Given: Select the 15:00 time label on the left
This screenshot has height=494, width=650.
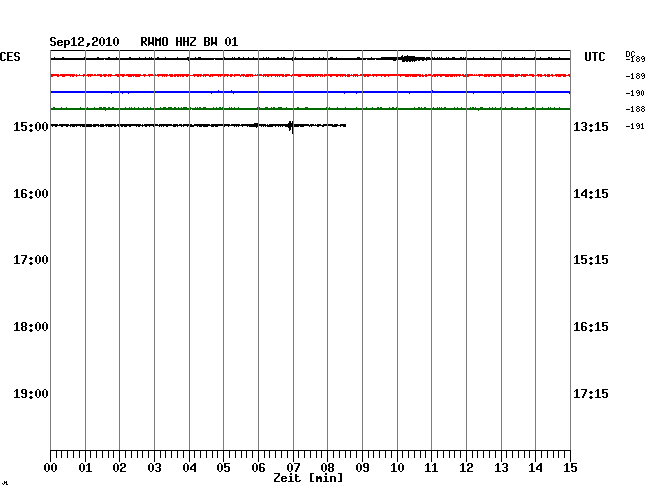Looking at the screenshot, I should click(x=31, y=126).
